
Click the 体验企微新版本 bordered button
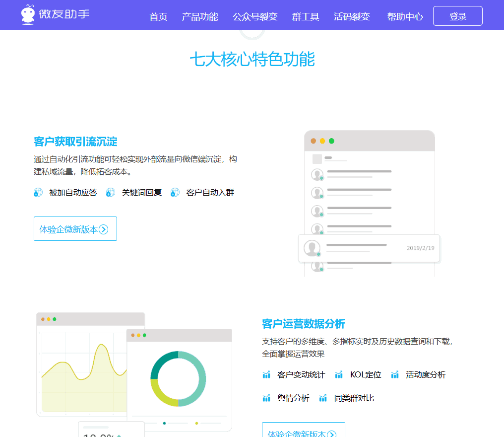pyautogui.click(x=75, y=228)
